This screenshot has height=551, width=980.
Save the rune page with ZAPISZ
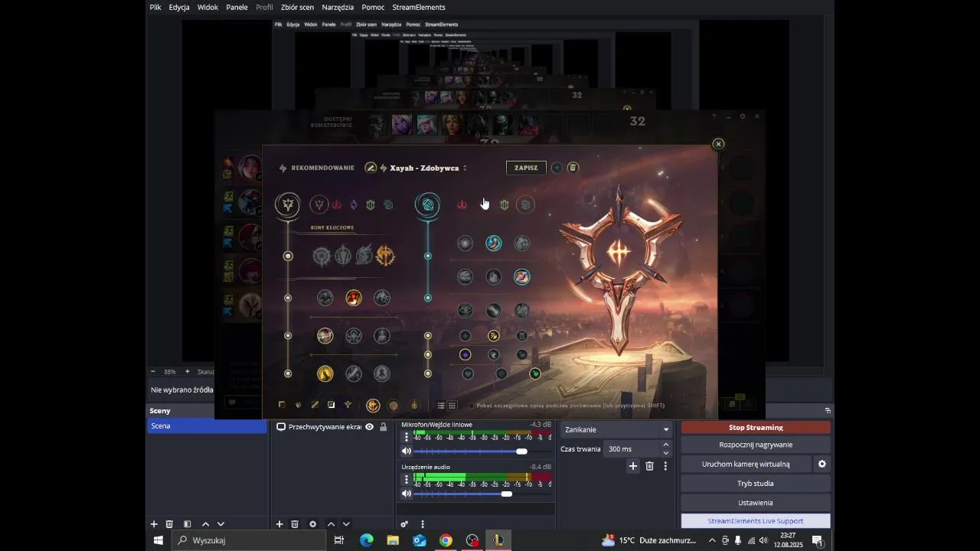tap(526, 168)
